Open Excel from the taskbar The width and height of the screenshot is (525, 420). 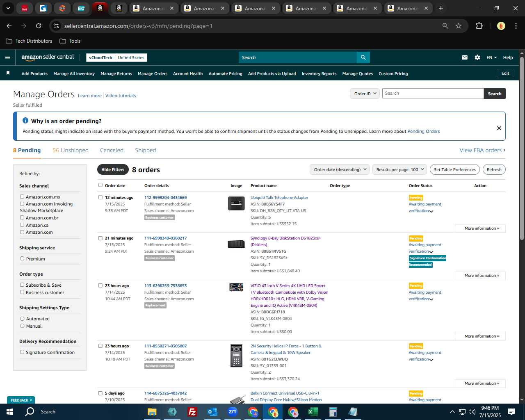pos(313,412)
